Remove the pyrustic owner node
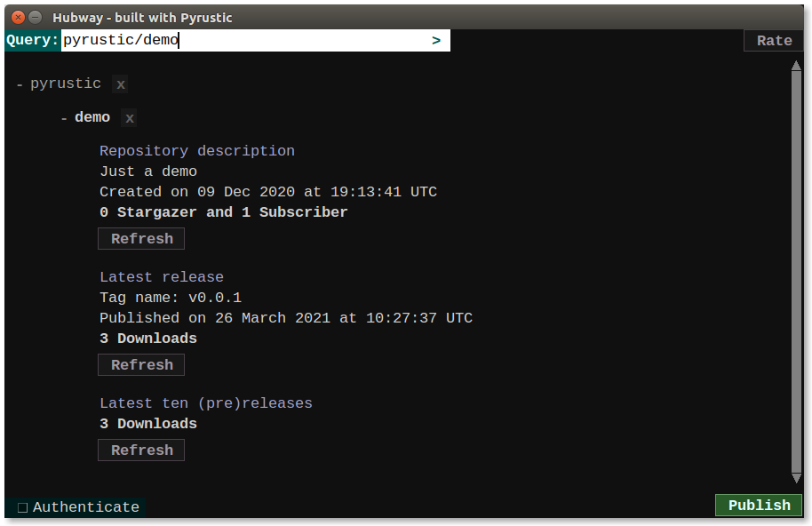This screenshot has height=526, width=812. pyautogui.click(x=121, y=84)
